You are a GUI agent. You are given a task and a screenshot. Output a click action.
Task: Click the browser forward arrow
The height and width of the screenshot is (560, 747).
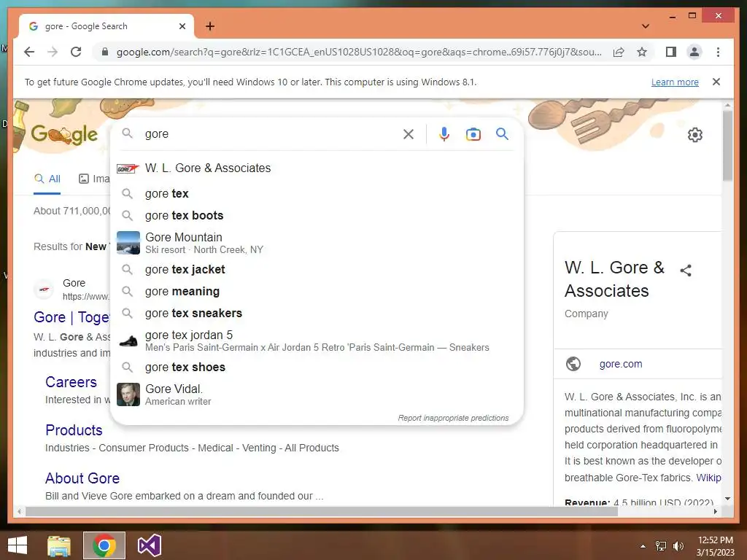tap(53, 52)
